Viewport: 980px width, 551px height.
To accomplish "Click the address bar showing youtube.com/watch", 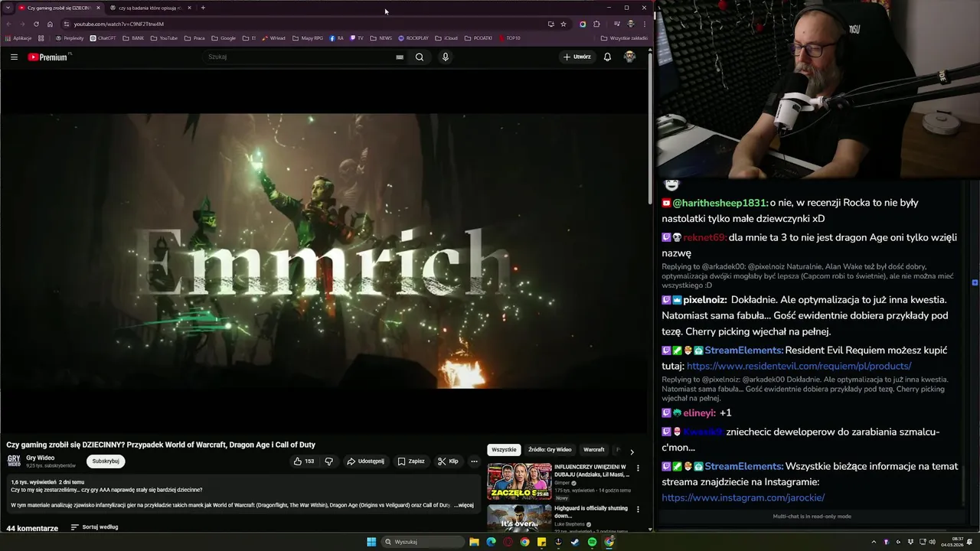I will (306, 24).
